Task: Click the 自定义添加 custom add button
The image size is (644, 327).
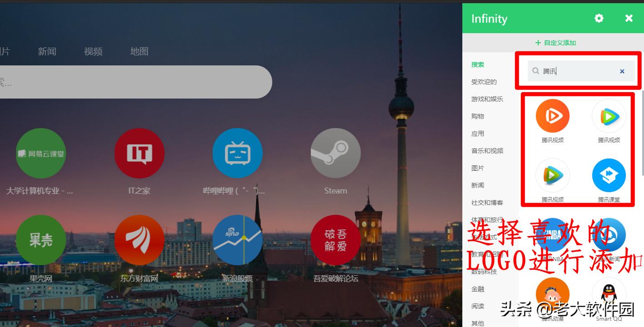Action: coord(555,43)
